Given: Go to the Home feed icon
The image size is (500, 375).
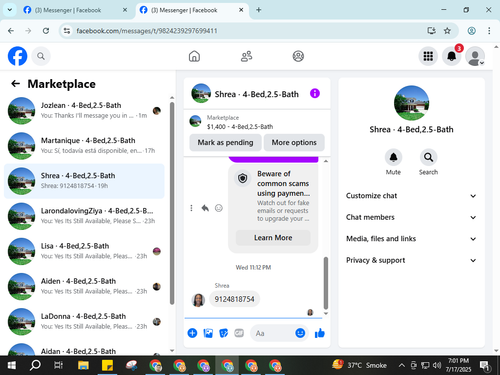Looking at the screenshot, I should click(x=194, y=56).
